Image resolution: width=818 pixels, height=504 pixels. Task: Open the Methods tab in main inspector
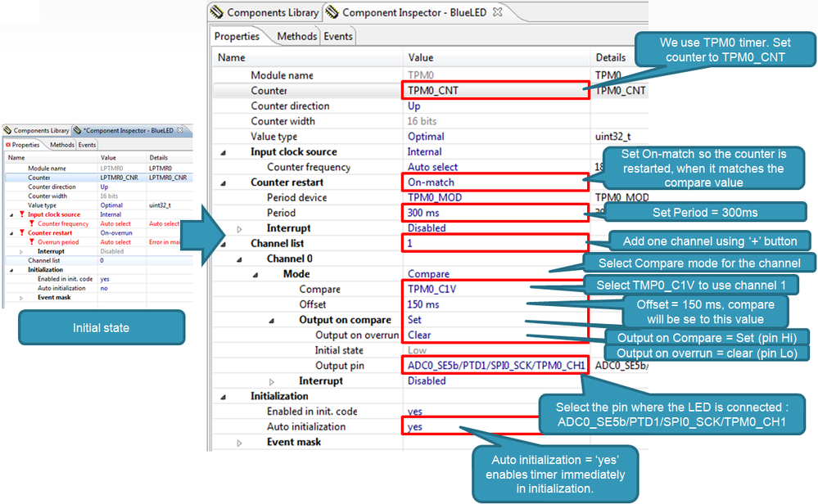pos(296,37)
